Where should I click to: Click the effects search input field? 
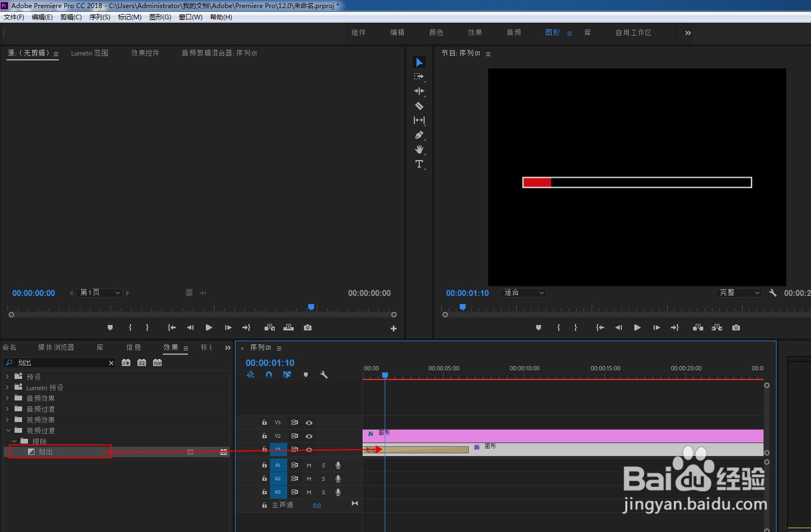[x=59, y=363]
